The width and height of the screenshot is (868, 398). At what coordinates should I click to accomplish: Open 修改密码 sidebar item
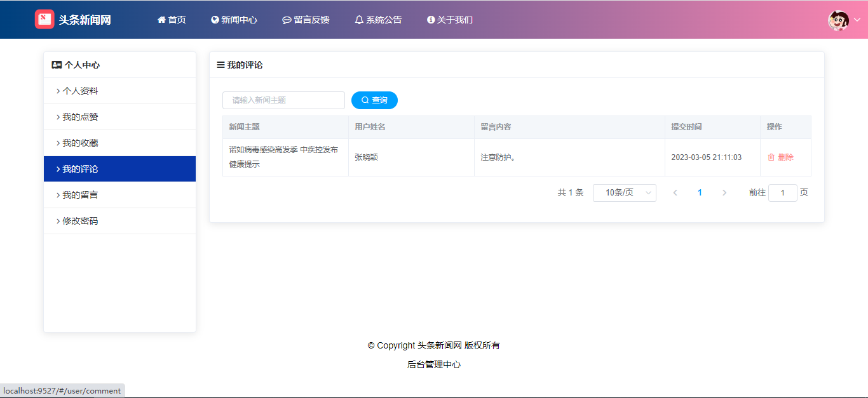click(80, 221)
